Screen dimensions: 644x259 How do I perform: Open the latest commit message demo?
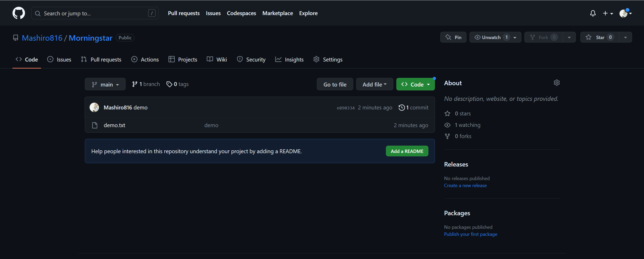[140, 108]
